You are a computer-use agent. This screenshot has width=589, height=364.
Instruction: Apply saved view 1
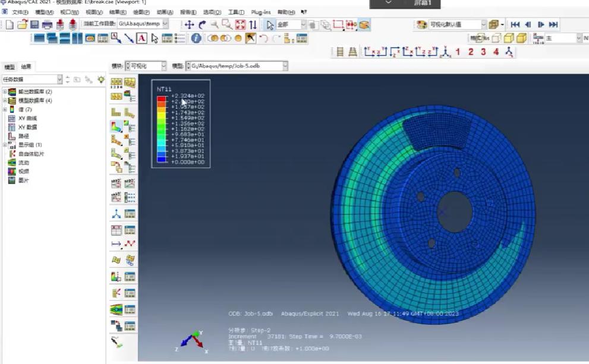click(458, 52)
